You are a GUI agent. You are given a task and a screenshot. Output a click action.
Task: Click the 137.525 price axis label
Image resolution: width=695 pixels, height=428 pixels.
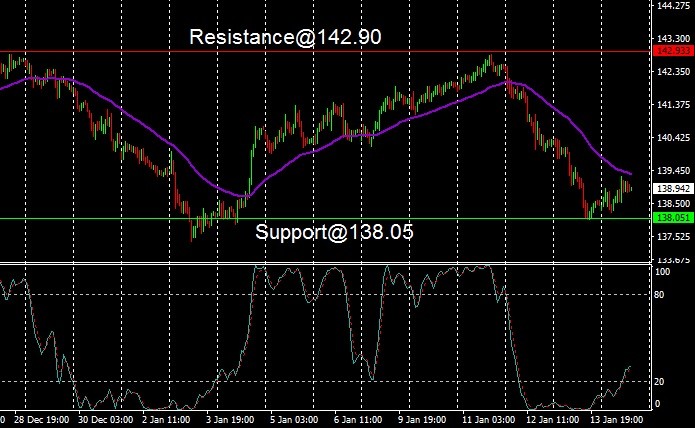tap(673, 237)
